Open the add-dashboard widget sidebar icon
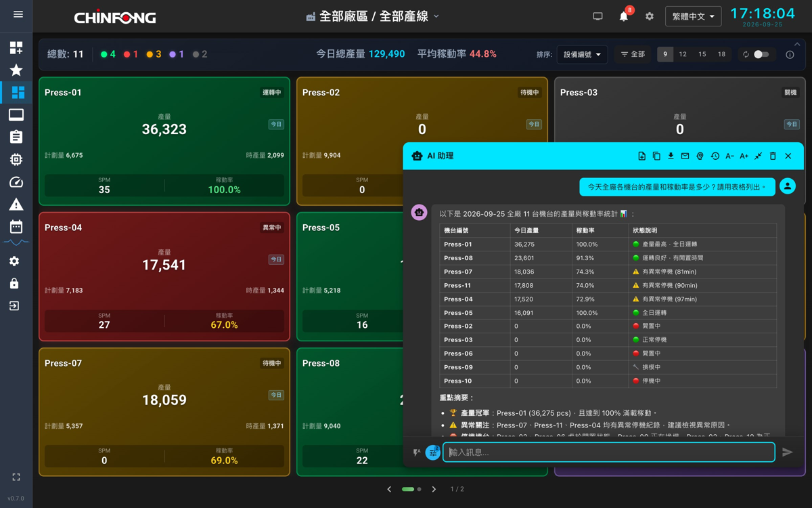Screen dimensions: 812x508 coord(16,47)
